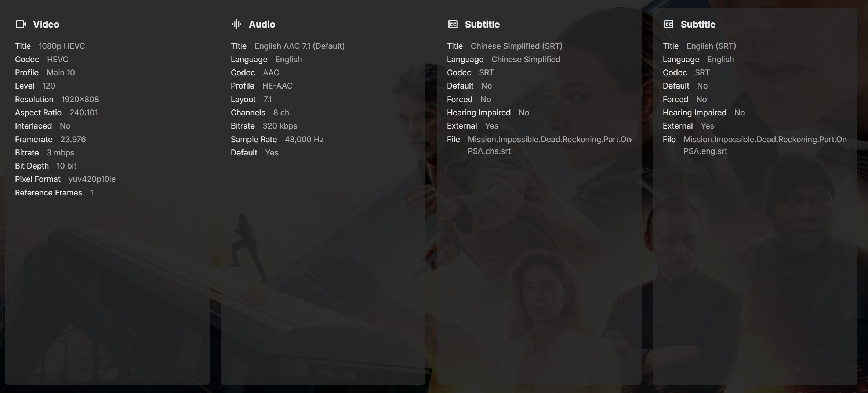Click the 1080p HEVC video title
Screen dimensions: 868x393
[x=62, y=46]
